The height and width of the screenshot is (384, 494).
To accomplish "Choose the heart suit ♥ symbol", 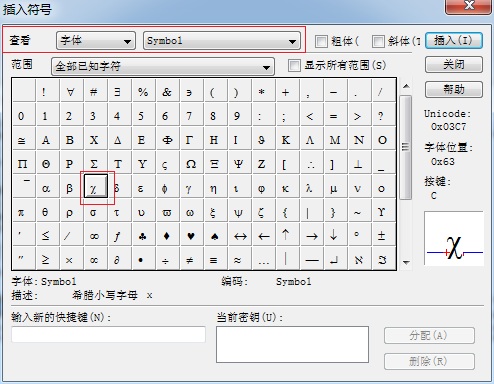I will [191, 236].
